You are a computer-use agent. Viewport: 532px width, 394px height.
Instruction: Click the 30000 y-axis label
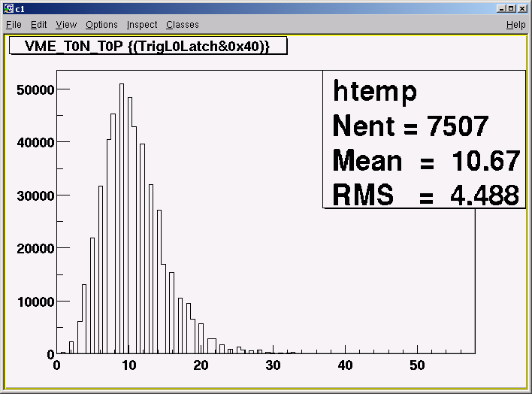coord(35,196)
